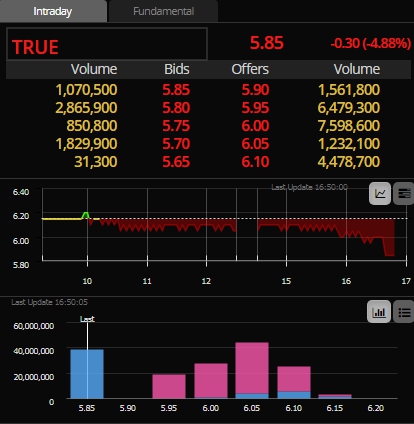
Task: Select bid price 5.80
Action: tap(176, 108)
